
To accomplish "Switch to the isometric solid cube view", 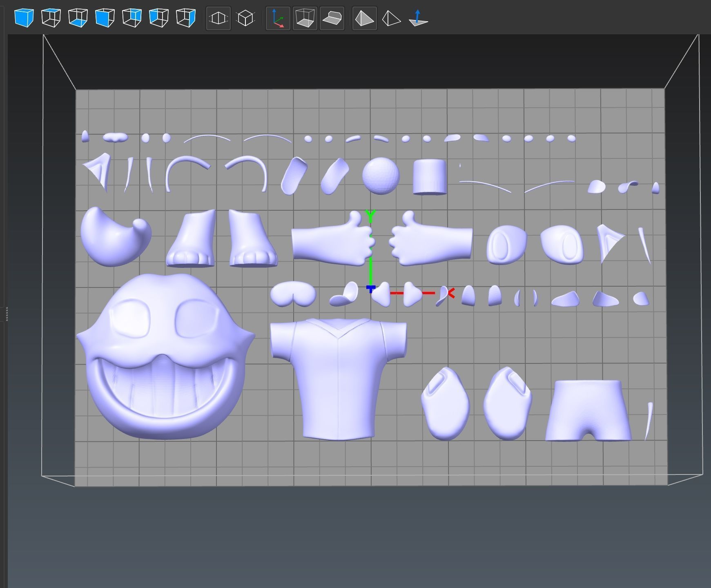I will 24,18.
